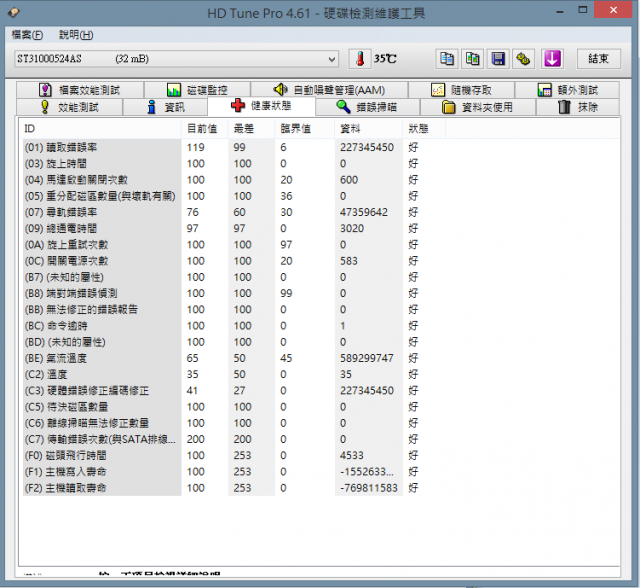Click the 狀態 column header
This screenshot has width=640, height=588.
424,129
